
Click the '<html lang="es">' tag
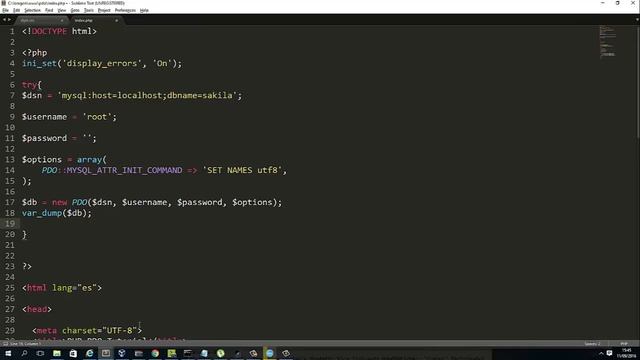click(x=62, y=288)
